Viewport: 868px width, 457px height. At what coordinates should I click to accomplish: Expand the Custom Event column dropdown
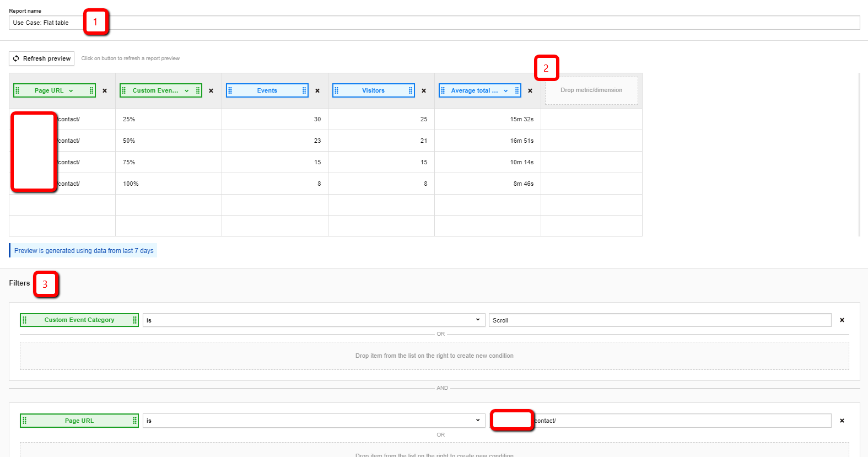click(187, 91)
